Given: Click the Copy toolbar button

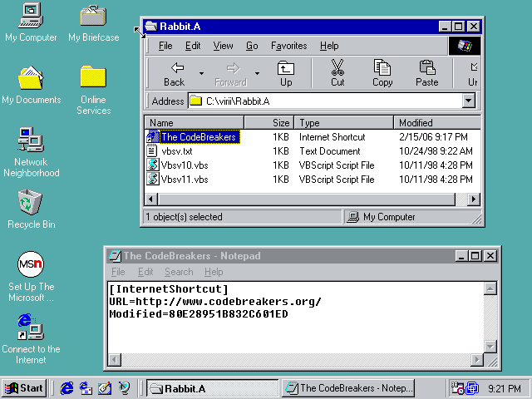Looking at the screenshot, I should coord(382,74).
